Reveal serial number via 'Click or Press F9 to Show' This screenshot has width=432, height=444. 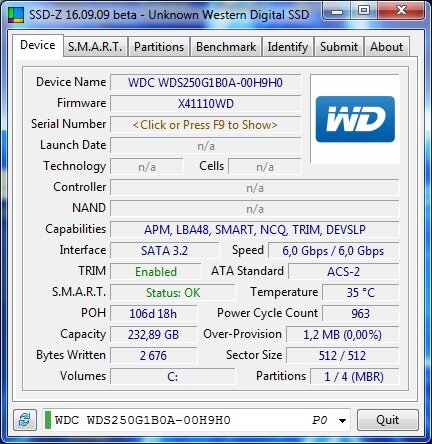coord(205,125)
